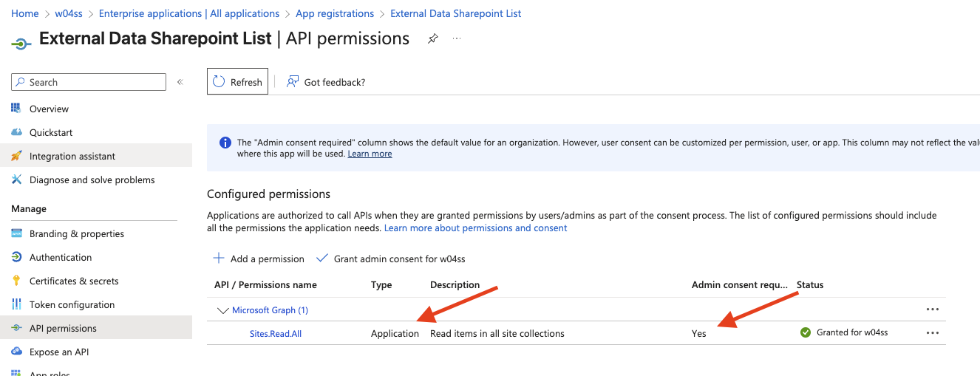Viewport: 980px width, 376px height.
Task: Click Add a permission
Action: pos(259,259)
